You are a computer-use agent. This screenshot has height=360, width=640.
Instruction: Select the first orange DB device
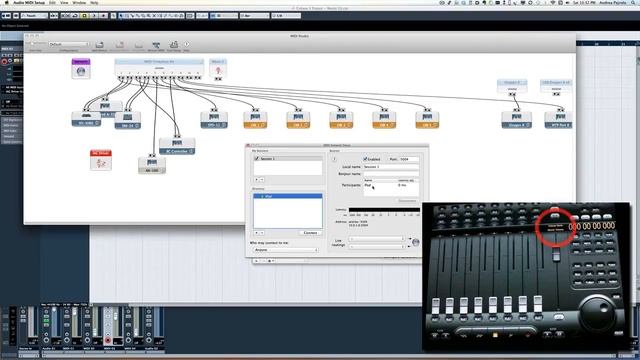[255, 120]
